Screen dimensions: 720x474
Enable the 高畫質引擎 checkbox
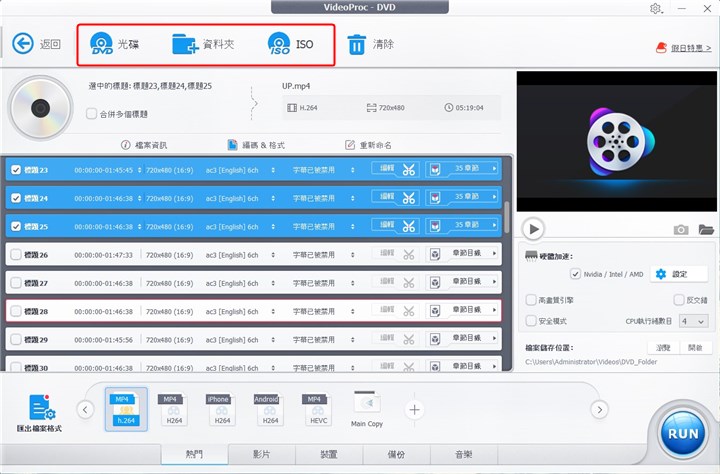click(531, 300)
